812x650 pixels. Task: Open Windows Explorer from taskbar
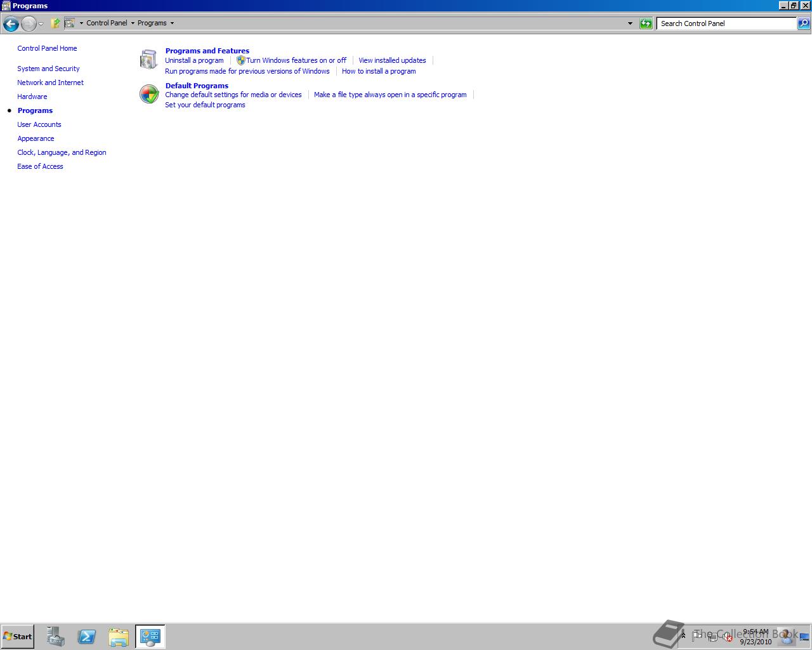click(119, 637)
